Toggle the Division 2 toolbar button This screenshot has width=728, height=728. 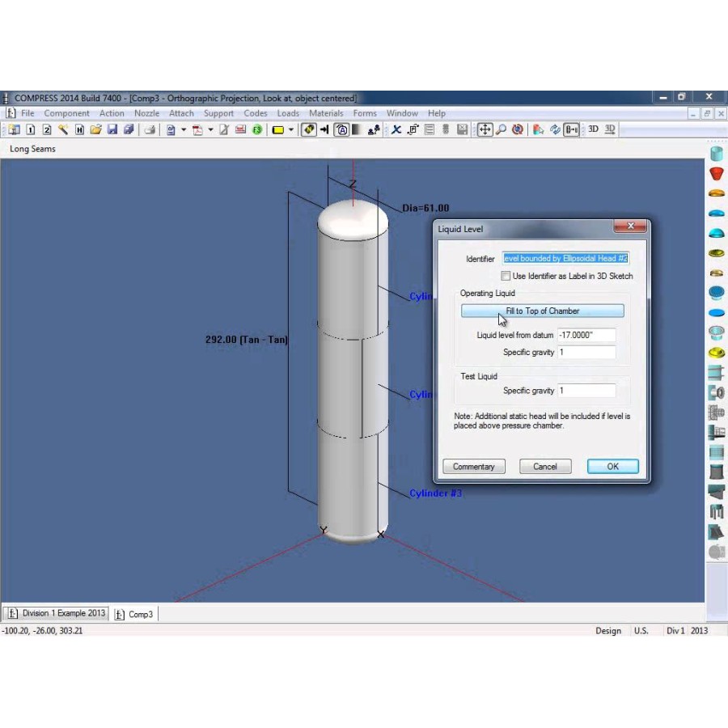(x=47, y=129)
